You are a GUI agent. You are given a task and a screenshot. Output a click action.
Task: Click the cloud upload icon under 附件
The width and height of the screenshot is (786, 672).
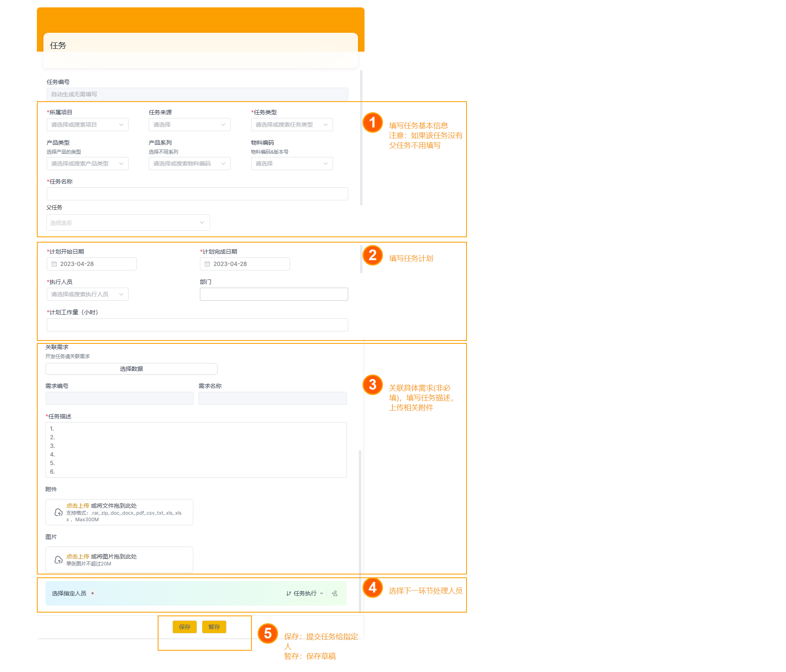tap(59, 512)
